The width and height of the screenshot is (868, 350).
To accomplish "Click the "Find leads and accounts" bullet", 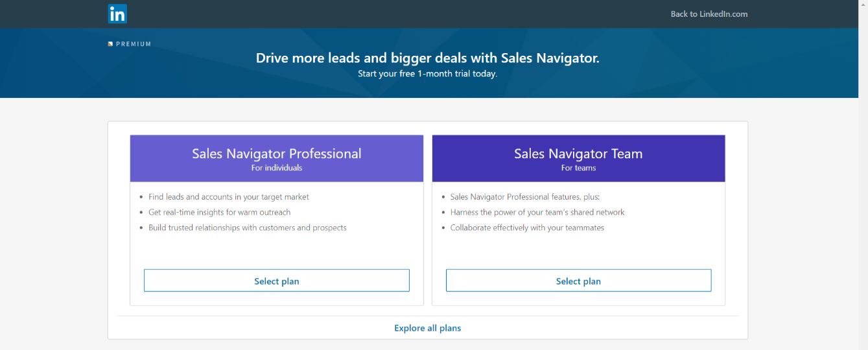I will point(229,196).
